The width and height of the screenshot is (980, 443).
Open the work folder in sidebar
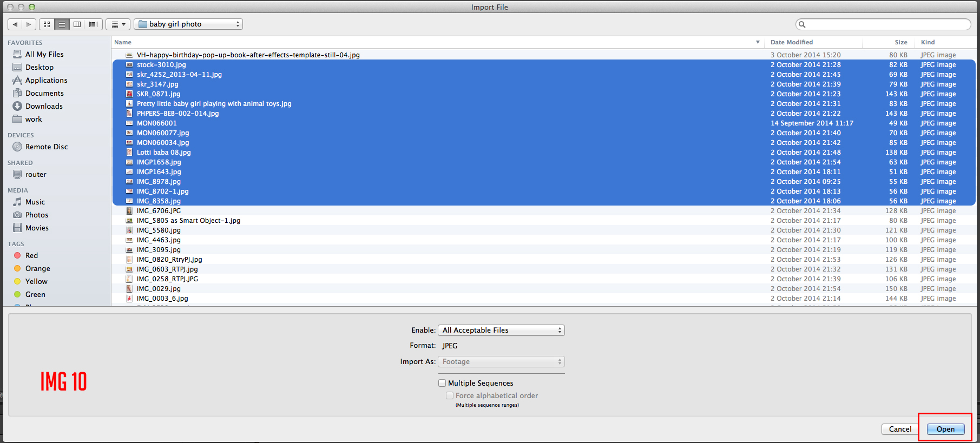pos(34,119)
